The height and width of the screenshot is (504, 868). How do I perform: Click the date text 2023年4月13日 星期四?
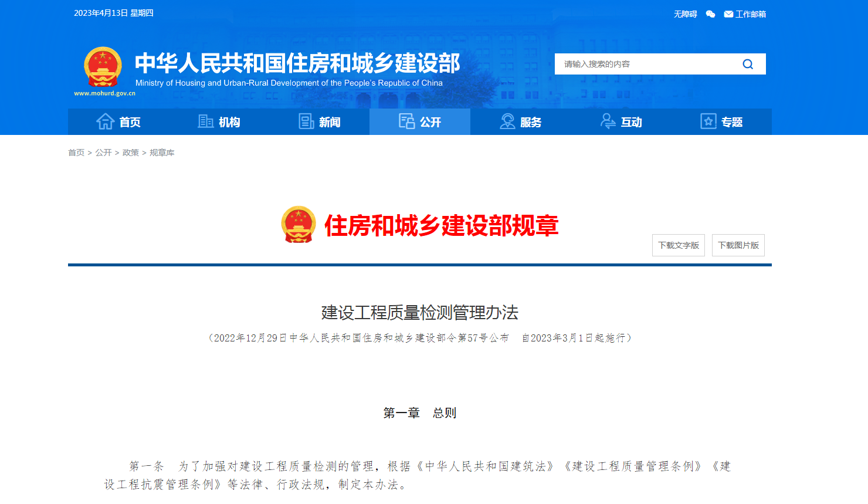[114, 13]
